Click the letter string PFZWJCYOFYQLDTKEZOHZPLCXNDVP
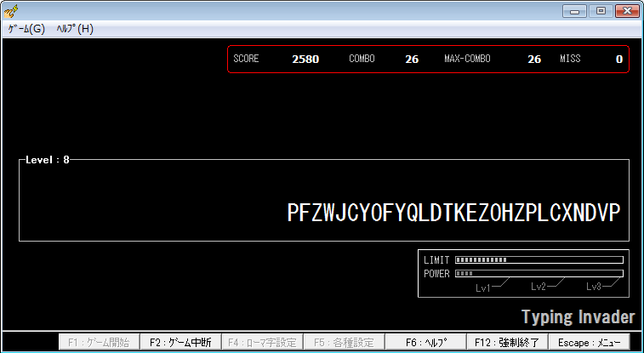 click(x=453, y=213)
